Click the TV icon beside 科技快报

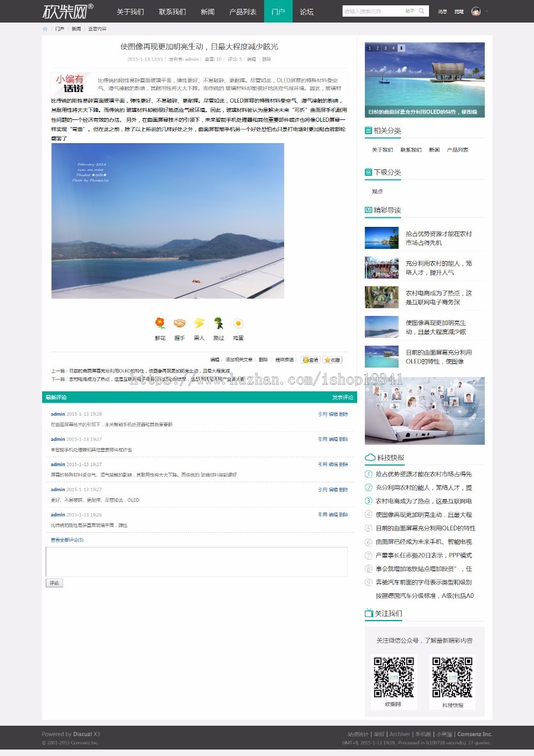[x=371, y=458]
